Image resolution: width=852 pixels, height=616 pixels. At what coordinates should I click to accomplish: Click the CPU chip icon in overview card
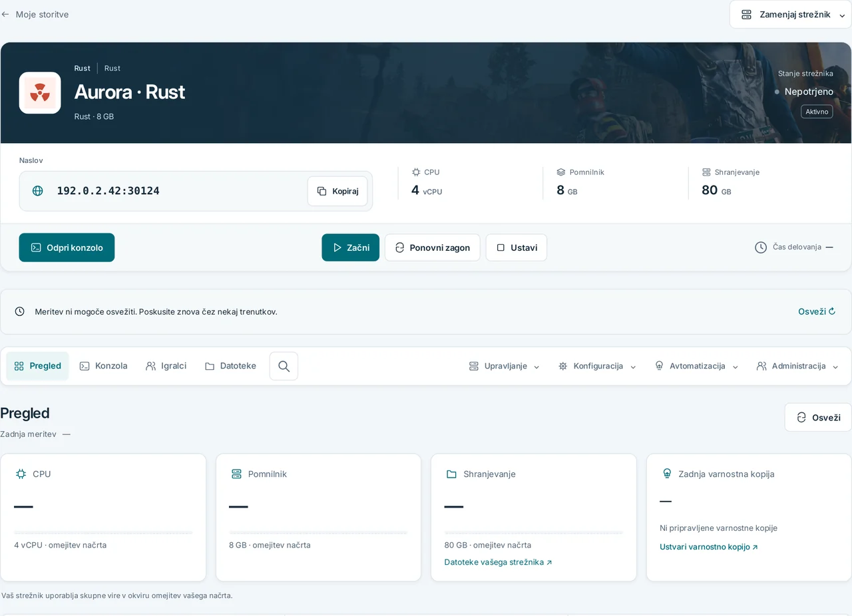coord(21,474)
